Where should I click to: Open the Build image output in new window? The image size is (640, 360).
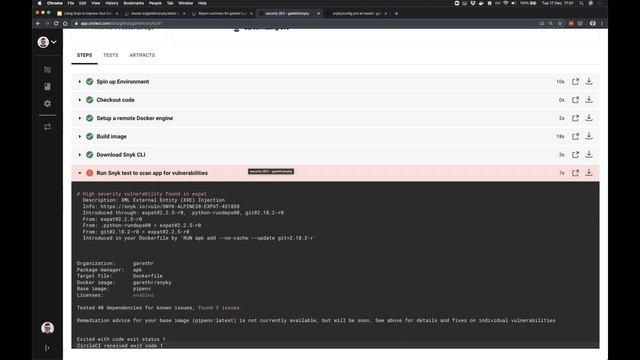[575, 136]
